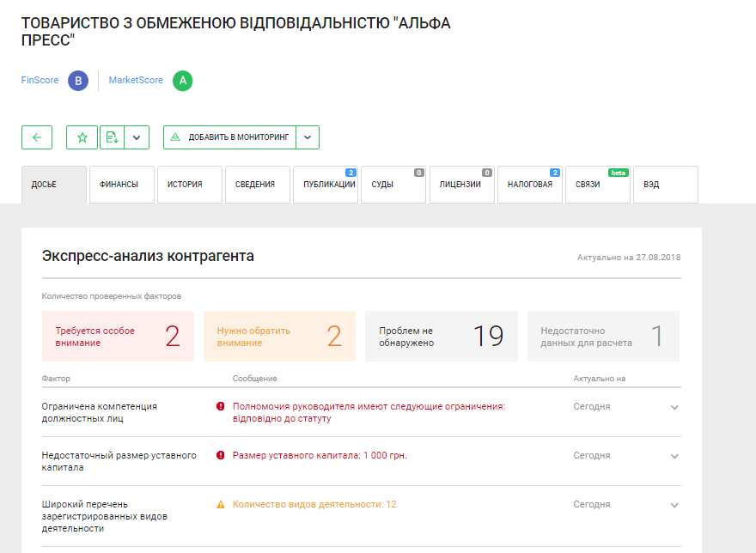Click the Количество видов деятельности: 12 message
Screen dimensions: 756x553
click(314, 504)
